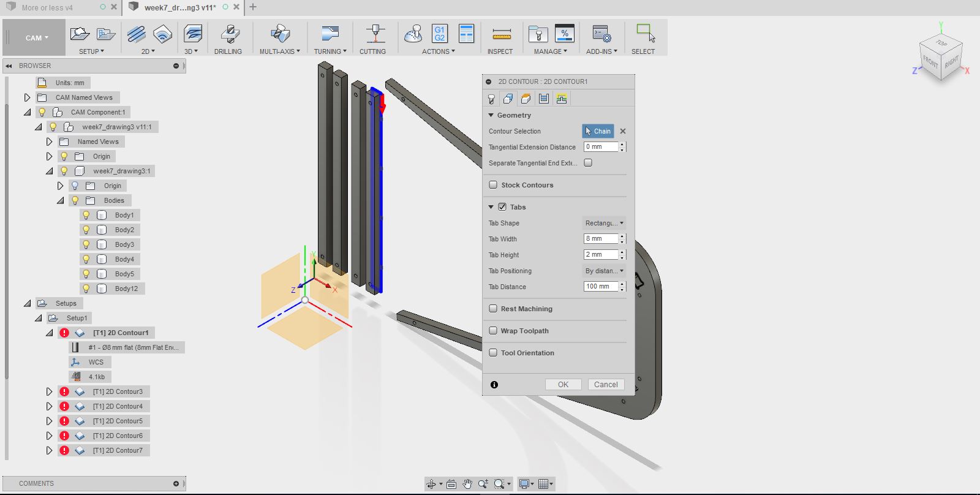Open the Tab Positioning dropdown
Viewport: 980px width, 495px height.
(604, 271)
